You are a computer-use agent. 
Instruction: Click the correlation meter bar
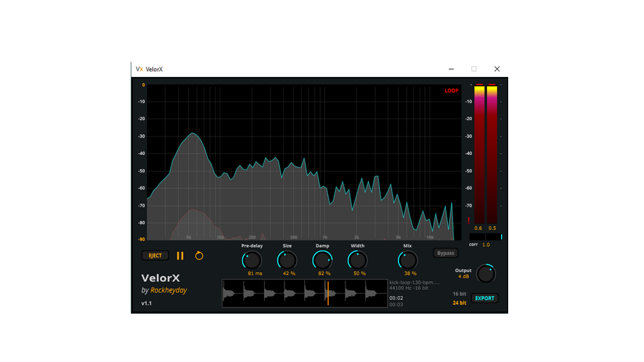[x=486, y=237]
